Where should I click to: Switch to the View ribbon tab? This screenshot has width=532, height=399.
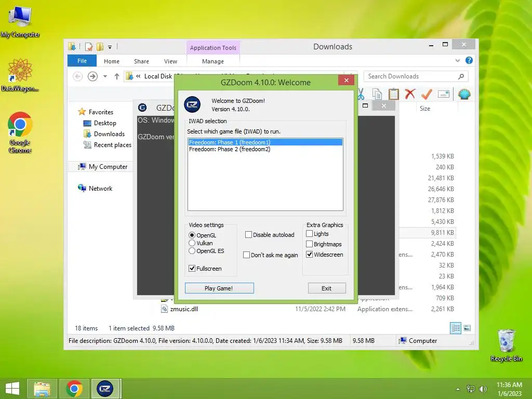click(170, 61)
